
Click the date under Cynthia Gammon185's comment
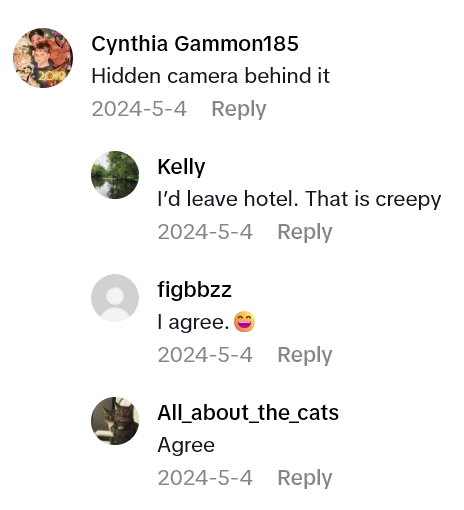coord(139,109)
